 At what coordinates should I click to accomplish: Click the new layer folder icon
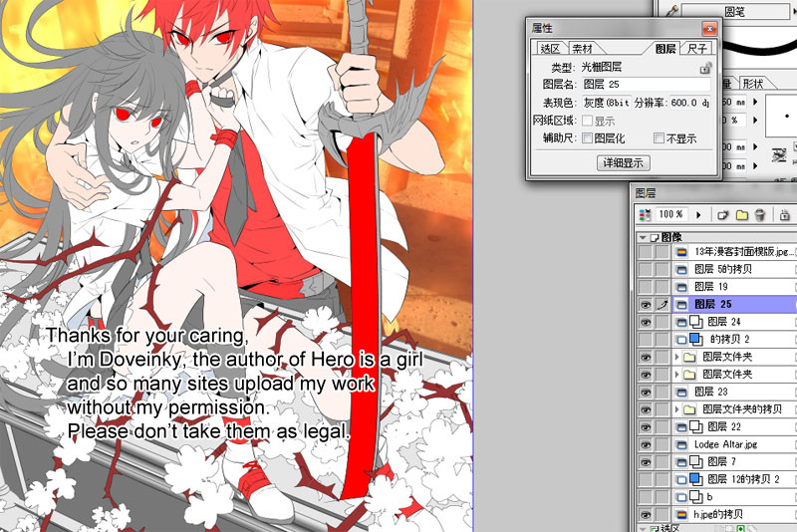pos(740,214)
